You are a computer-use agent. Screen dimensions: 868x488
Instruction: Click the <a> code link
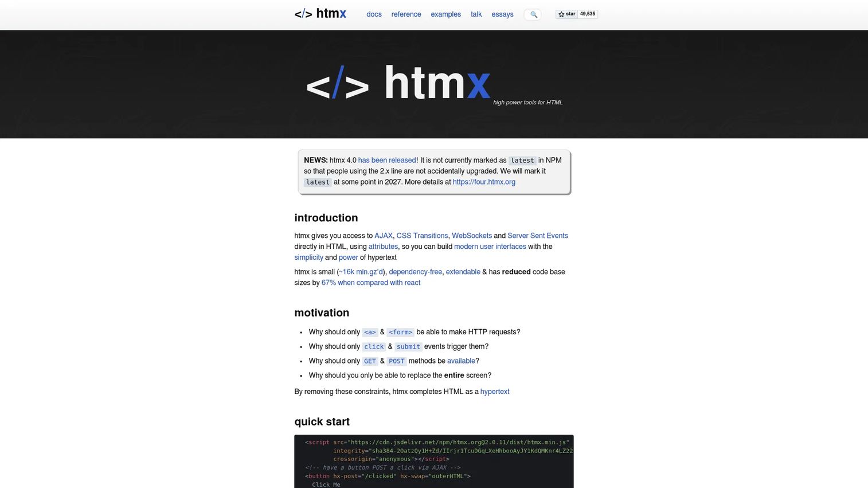tap(370, 332)
